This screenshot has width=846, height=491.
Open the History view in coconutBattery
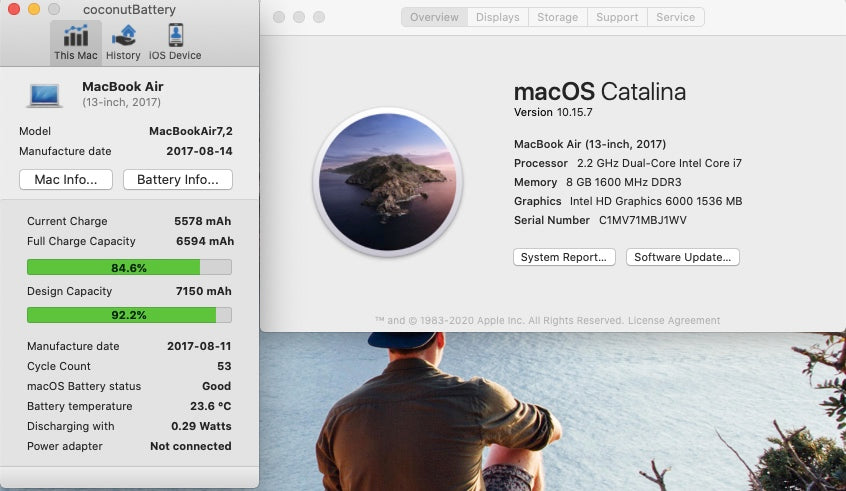pyautogui.click(x=124, y=42)
